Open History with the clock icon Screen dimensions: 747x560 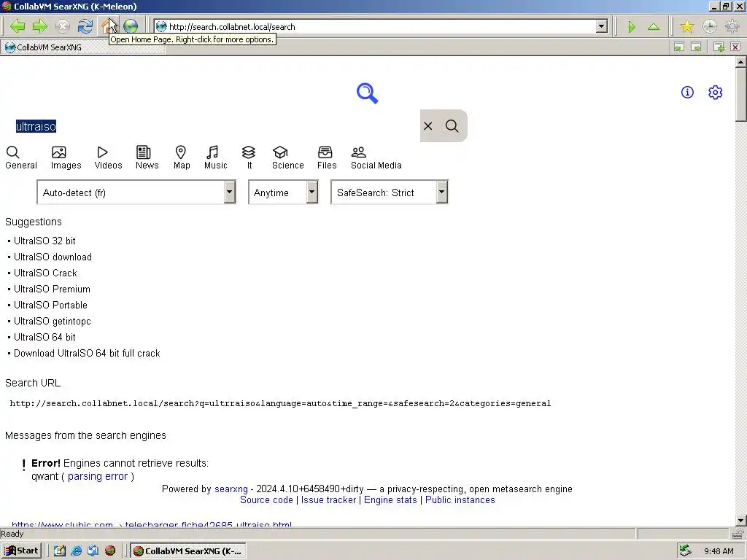click(x=709, y=27)
